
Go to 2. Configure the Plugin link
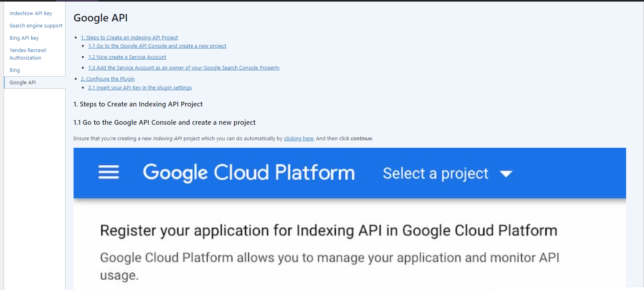[x=108, y=79]
